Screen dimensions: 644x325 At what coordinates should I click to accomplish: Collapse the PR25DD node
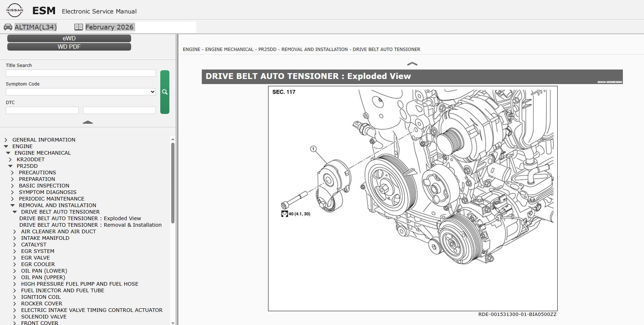(10, 166)
